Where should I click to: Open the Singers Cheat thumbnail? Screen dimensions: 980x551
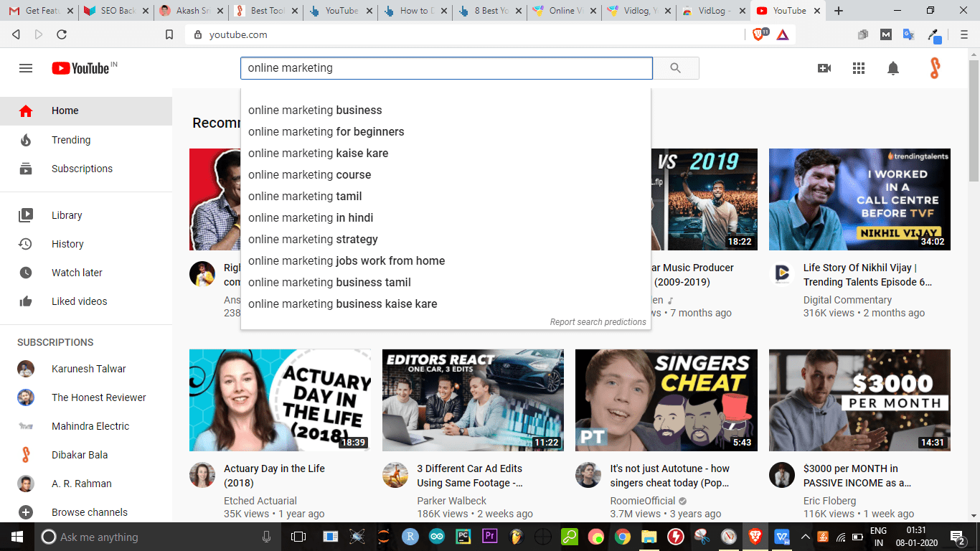tap(666, 400)
